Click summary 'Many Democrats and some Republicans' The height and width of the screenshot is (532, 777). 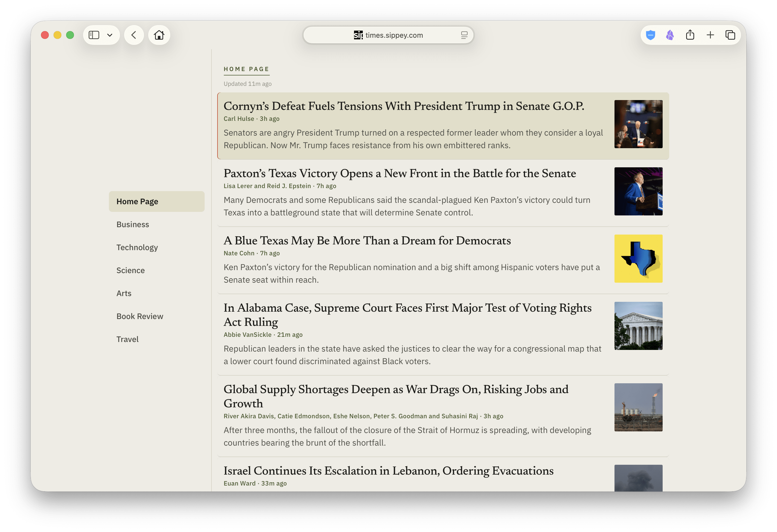pyautogui.click(x=407, y=206)
